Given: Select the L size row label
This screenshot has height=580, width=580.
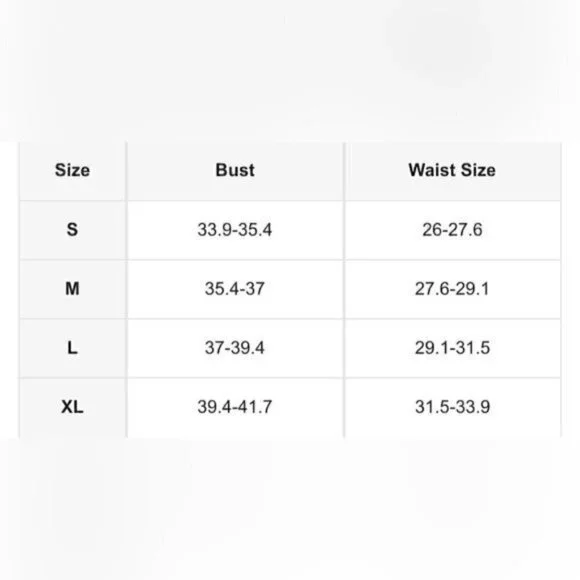Looking at the screenshot, I should pyautogui.click(x=72, y=348).
